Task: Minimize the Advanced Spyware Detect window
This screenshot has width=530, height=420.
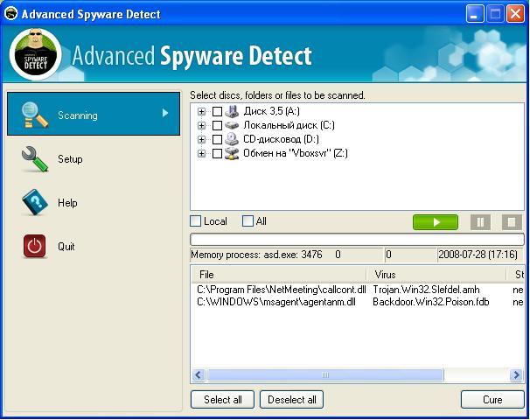Action: click(x=474, y=14)
